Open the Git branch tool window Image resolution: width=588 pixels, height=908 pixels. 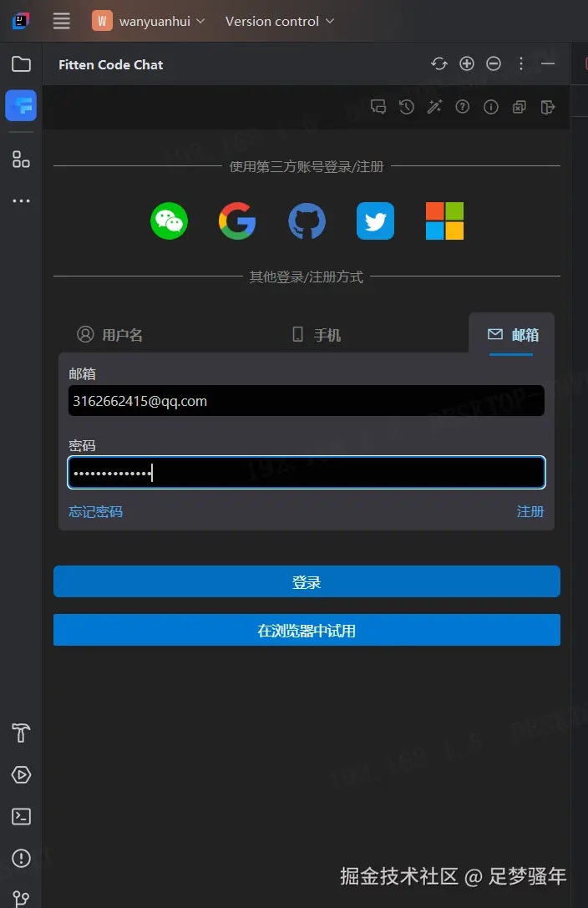tap(22, 898)
